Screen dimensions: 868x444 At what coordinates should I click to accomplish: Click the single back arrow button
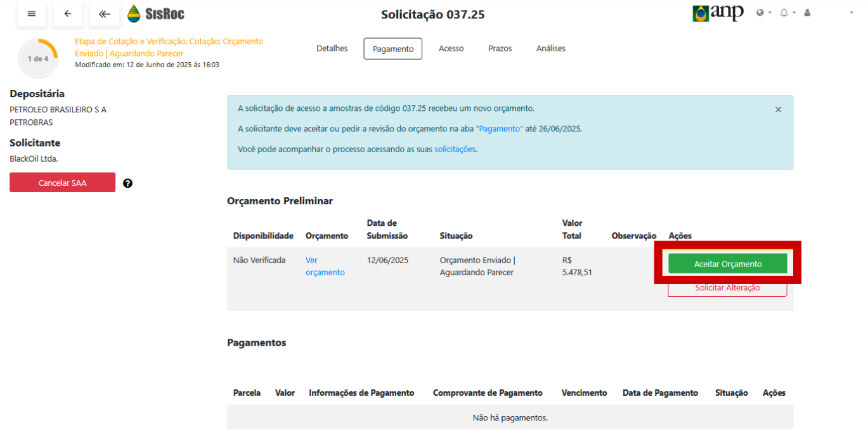coord(68,14)
